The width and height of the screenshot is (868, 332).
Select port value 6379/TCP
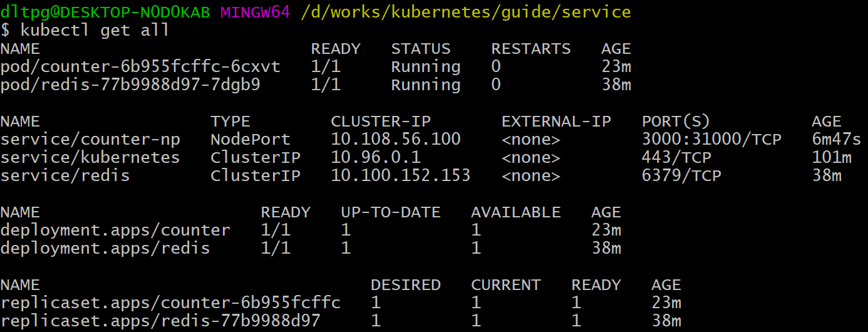coord(681,175)
